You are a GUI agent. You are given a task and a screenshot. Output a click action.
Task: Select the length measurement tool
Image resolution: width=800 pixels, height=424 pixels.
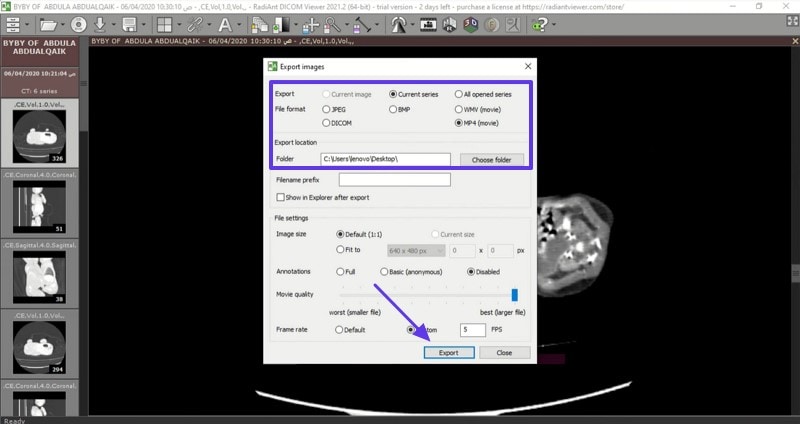pyautogui.click(x=362, y=24)
